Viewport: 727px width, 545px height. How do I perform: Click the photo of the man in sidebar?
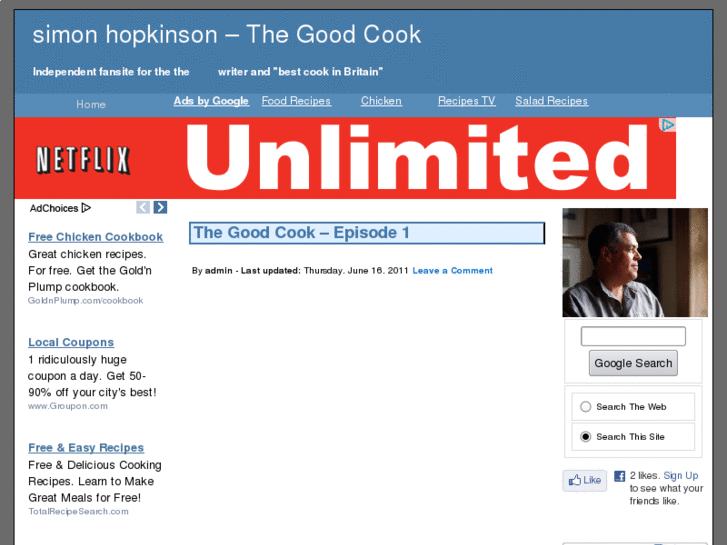[635, 263]
